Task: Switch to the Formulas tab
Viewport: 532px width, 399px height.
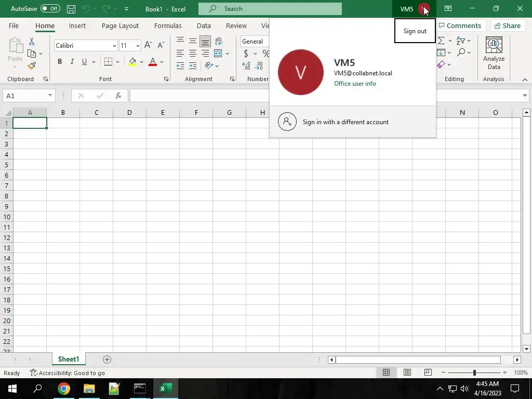Action: pos(168,26)
